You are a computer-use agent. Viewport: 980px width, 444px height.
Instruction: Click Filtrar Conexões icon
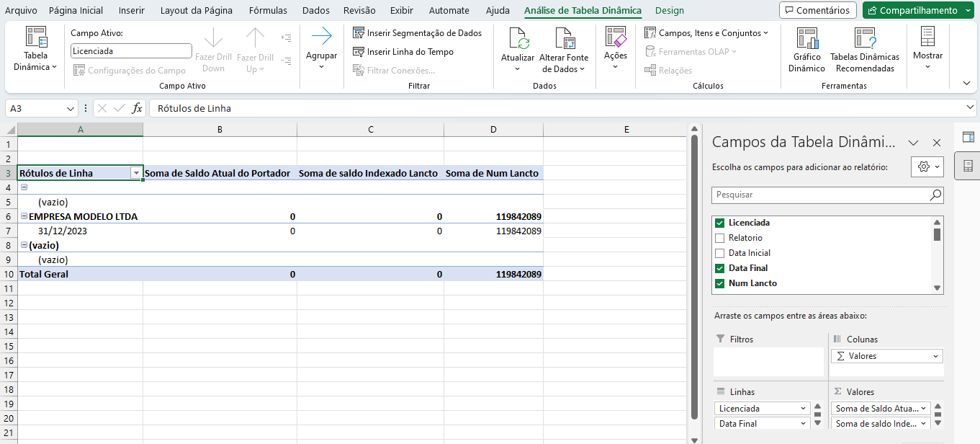point(358,71)
